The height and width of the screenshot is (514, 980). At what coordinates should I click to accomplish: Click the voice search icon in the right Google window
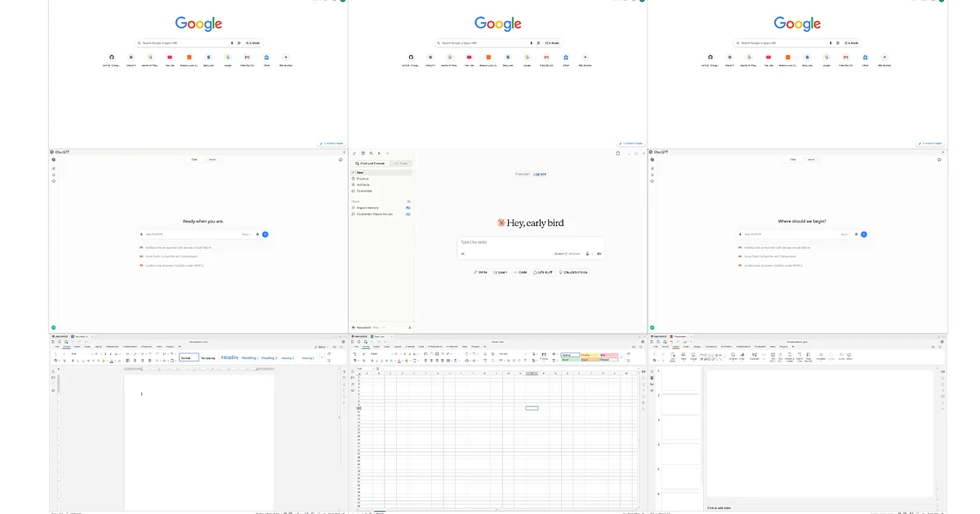point(831,42)
